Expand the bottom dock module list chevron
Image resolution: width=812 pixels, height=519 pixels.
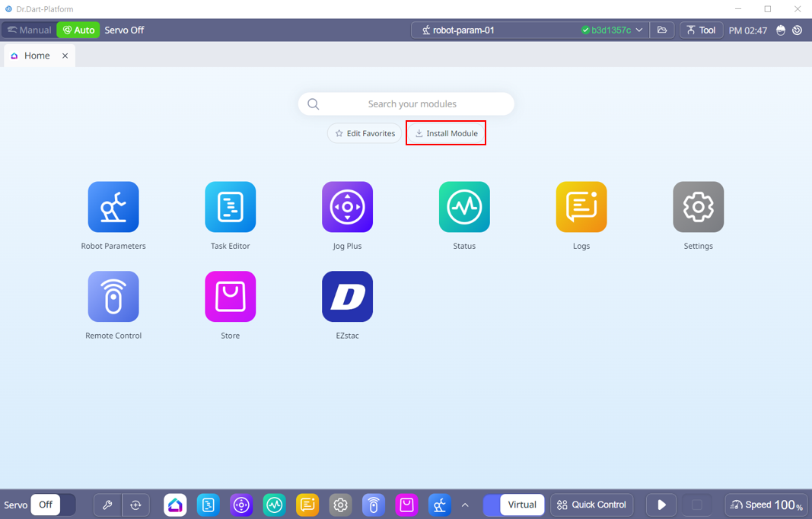[x=465, y=505]
